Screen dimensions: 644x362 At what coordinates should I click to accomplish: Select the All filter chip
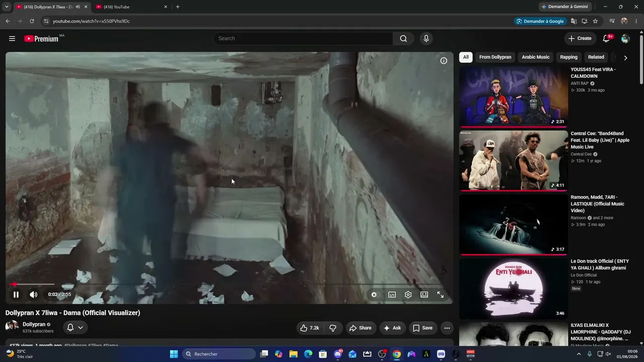466,57
